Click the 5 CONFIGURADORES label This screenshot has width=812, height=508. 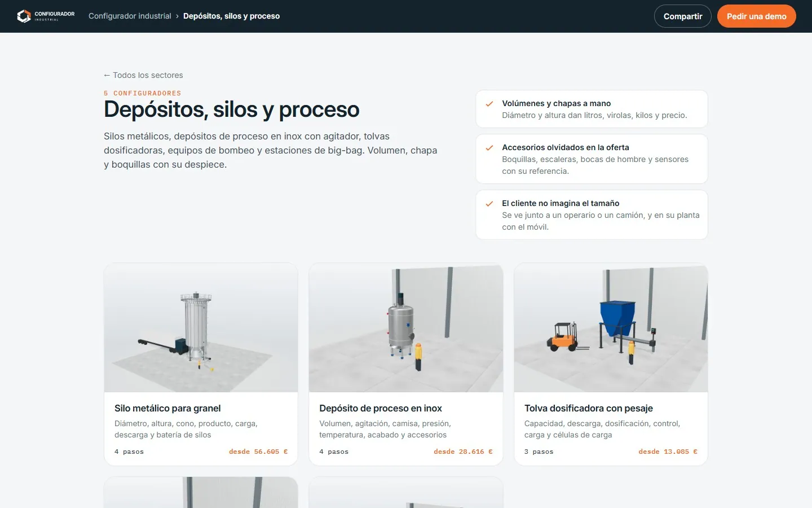143,93
